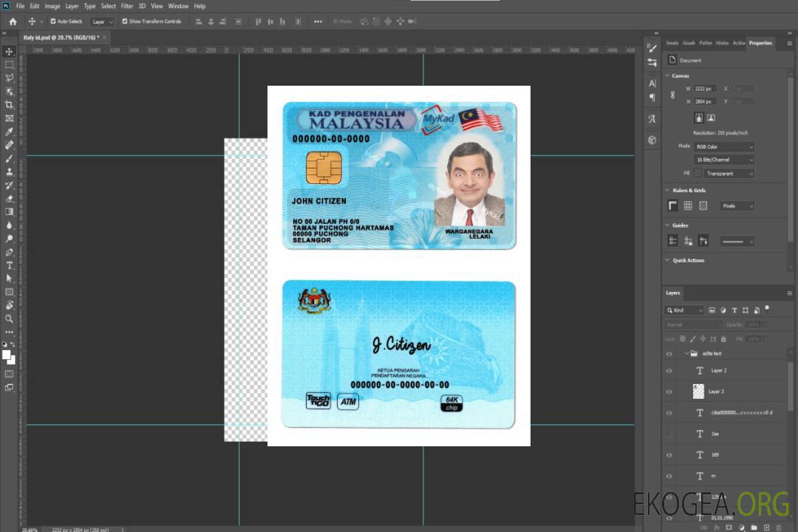Hide the '169' text layer
Image resolution: width=798 pixels, height=532 pixels.
tap(669, 455)
